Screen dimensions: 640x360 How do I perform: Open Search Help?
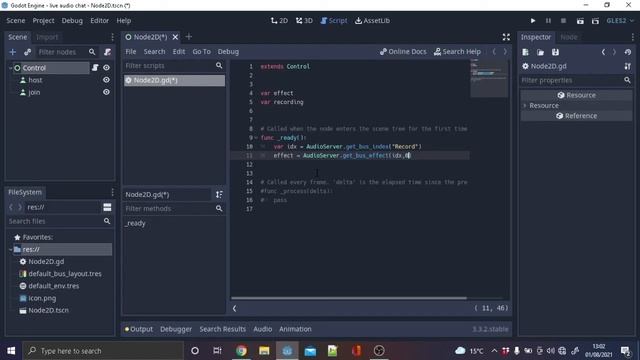457,51
